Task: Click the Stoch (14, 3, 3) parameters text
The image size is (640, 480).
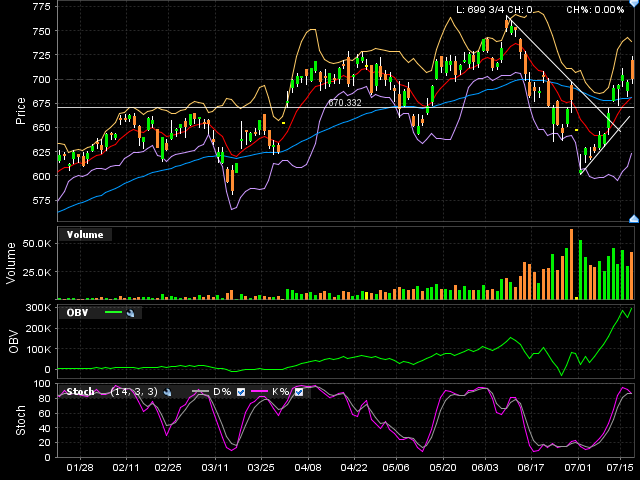Action: [x=134, y=392]
